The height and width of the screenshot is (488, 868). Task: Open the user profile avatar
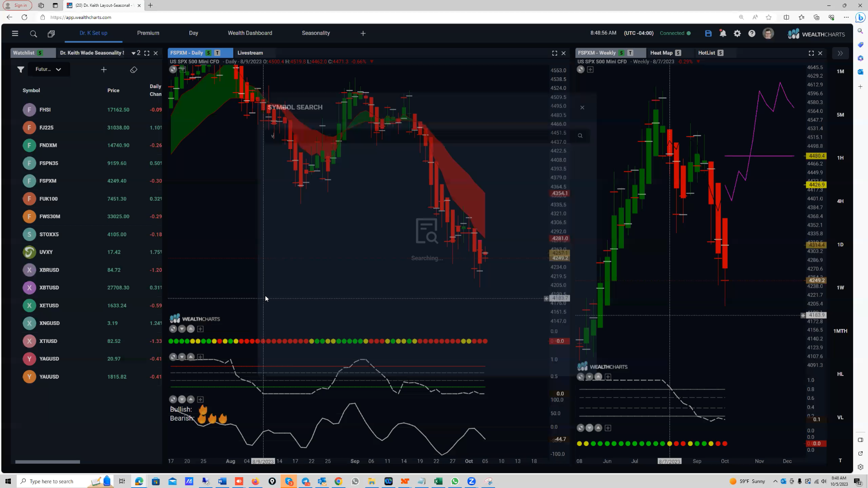point(768,33)
